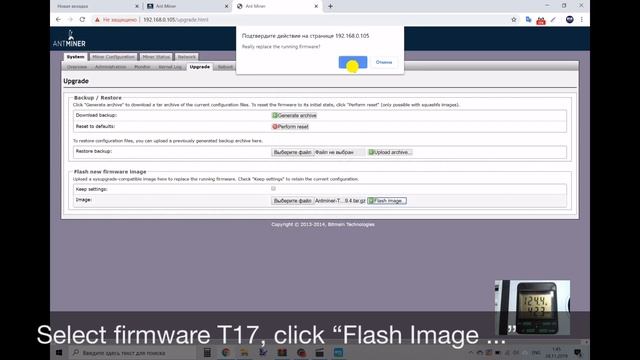
Task: Click the translate extension icon
Action: 528,20
